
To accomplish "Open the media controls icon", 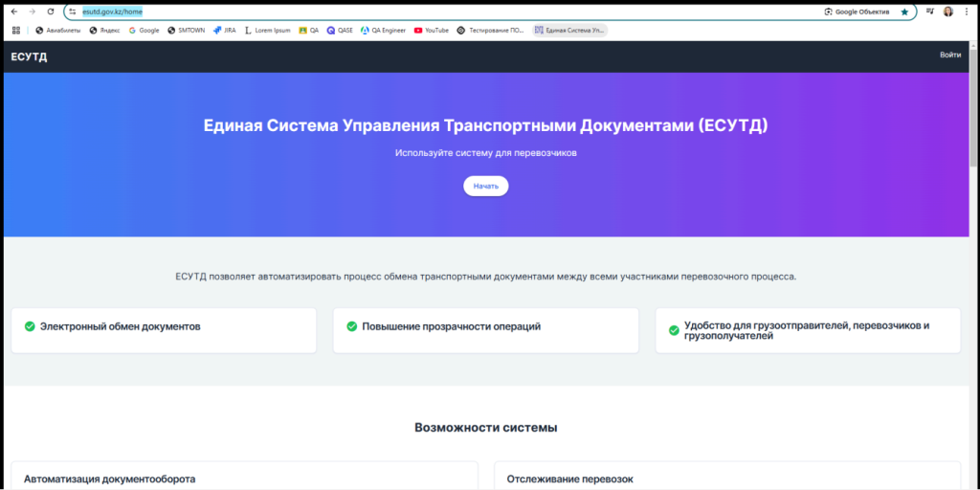I will pos(930,11).
